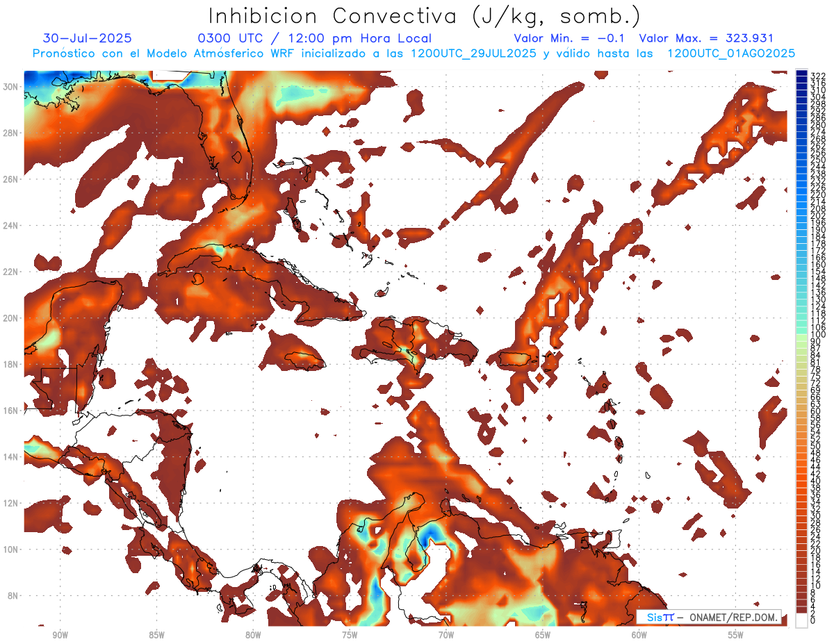The height and width of the screenshot is (644, 834).
Task: Click the color bar value 72
Action: coord(816,383)
